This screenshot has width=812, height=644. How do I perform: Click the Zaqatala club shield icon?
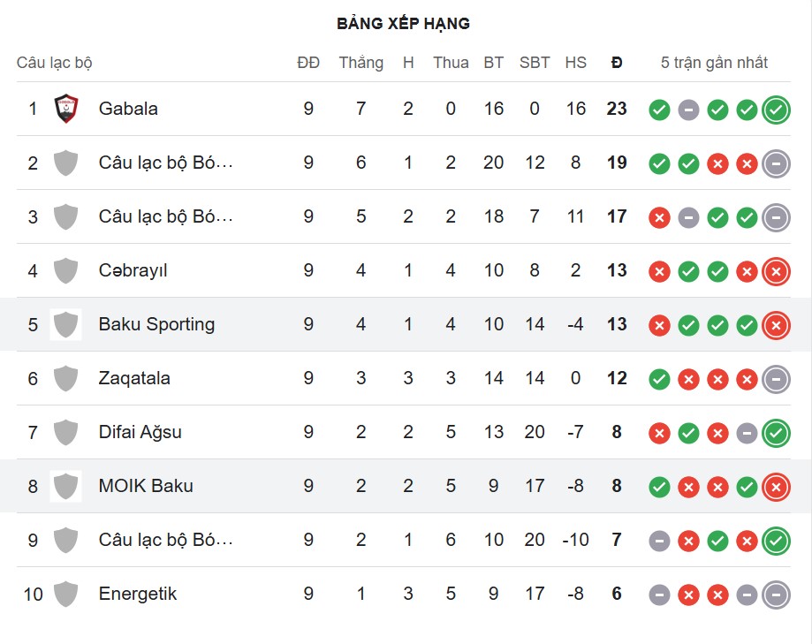[x=65, y=378]
